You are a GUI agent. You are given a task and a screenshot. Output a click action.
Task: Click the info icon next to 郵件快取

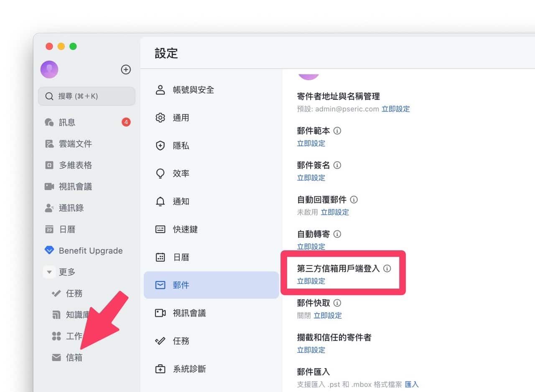337,303
